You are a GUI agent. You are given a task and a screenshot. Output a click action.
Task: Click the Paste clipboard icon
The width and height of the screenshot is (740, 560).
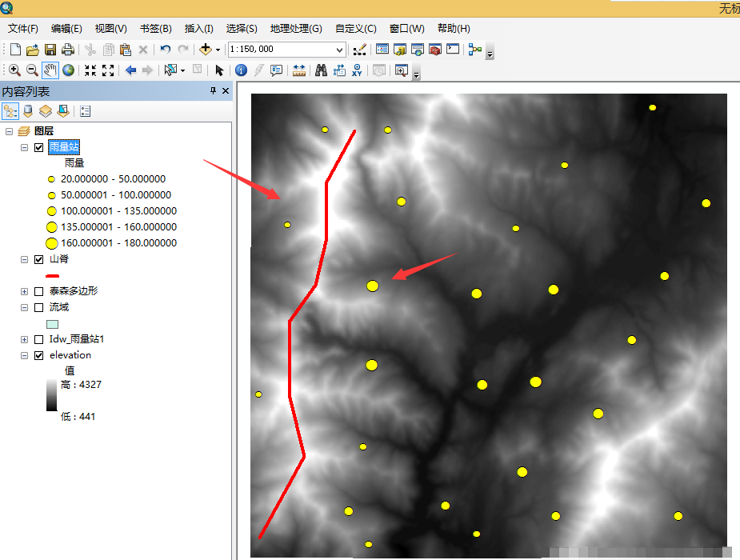click(x=125, y=50)
